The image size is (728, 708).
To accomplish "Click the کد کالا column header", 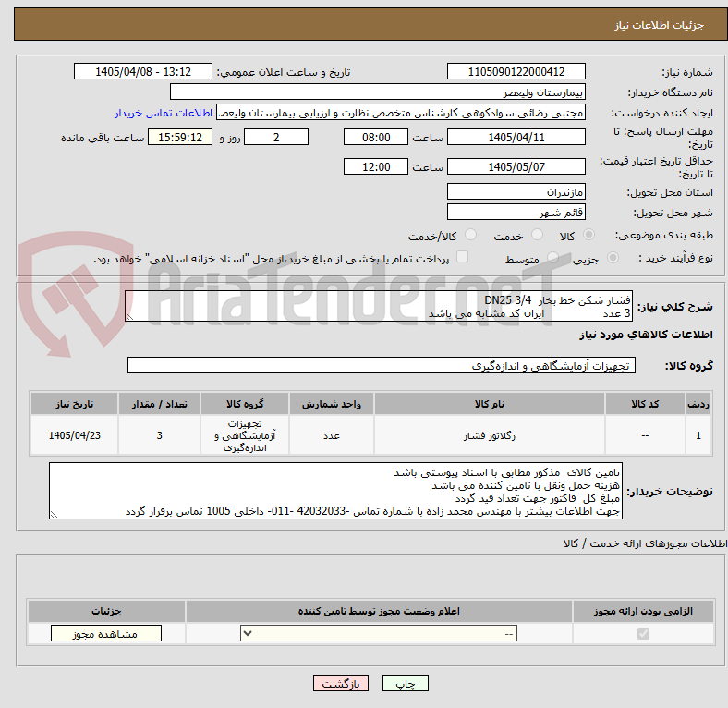I will pyautogui.click(x=645, y=404).
